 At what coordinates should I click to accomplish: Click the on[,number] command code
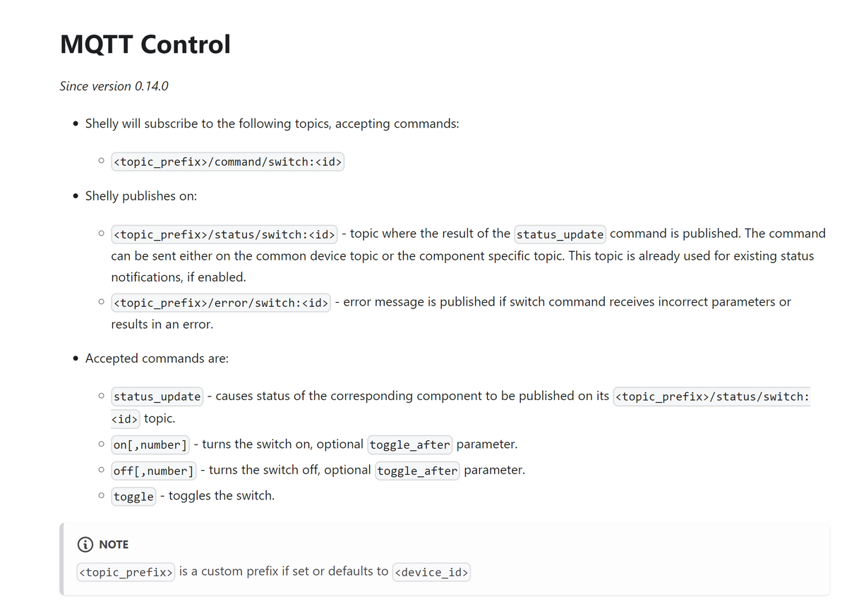pyautogui.click(x=150, y=445)
